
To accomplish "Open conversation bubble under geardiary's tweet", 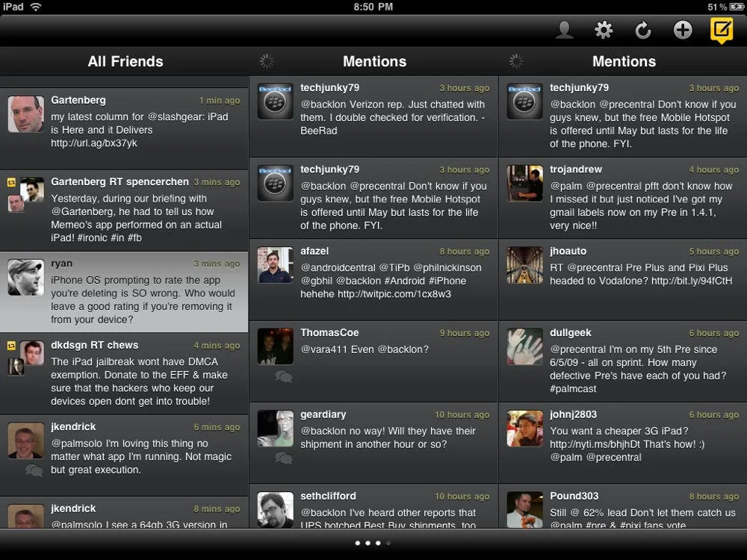I will pos(284,458).
